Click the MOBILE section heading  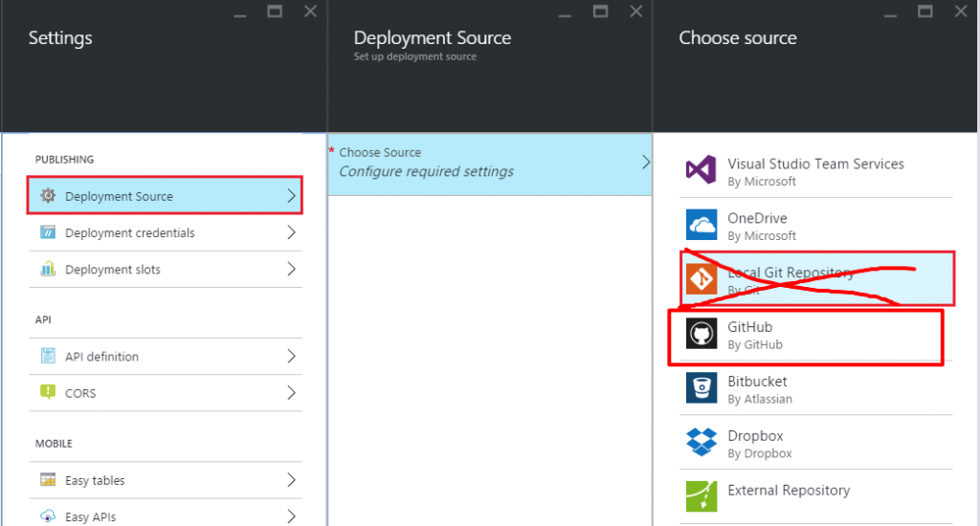54,444
